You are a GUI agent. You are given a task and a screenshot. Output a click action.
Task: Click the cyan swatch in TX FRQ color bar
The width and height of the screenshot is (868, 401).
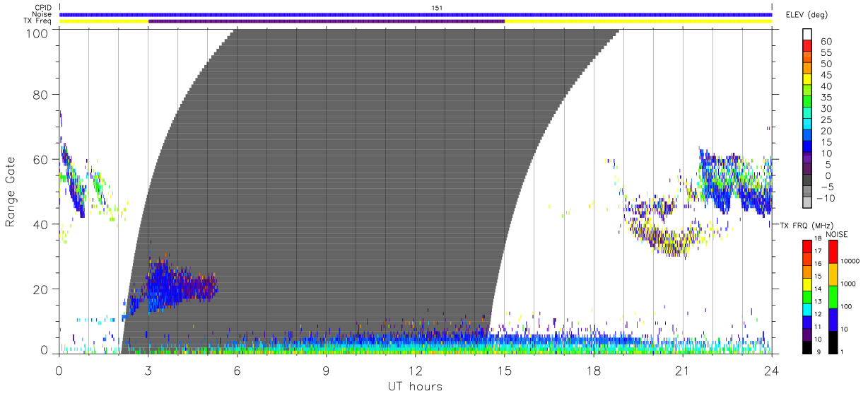point(807,310)
